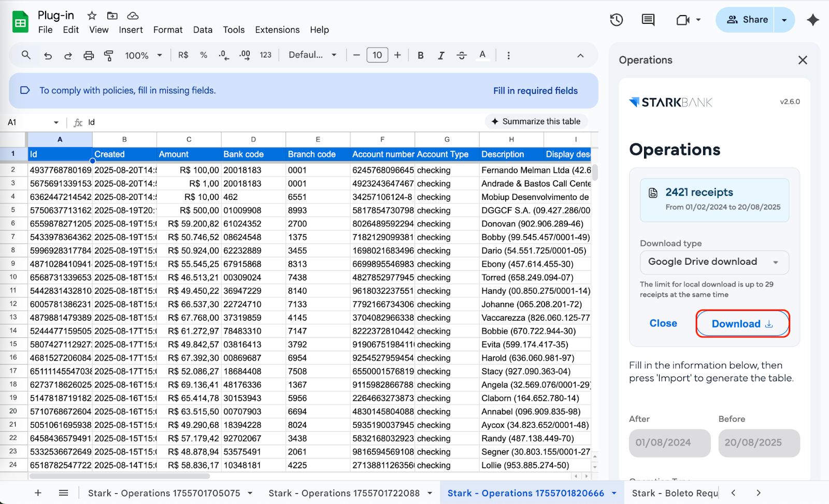Screen dimensions: 829x504
Task: Expand the Download type dropdown
Action: click(714, 262)
